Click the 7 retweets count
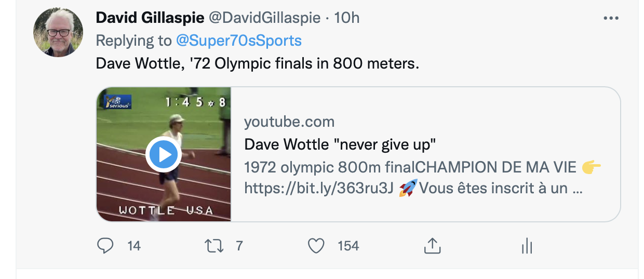This screenshot has width=644, height=279. coord(239,246)
